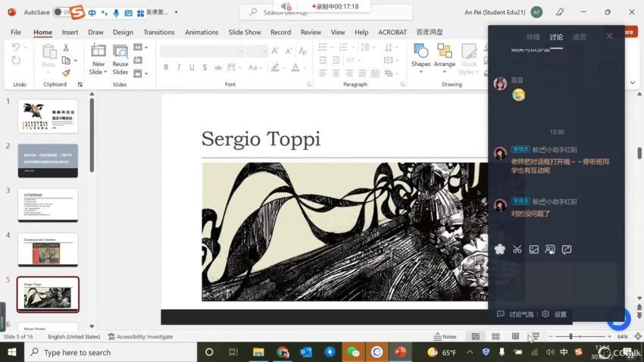Switch to Reading View icon
Viewport: 644px width, 362px height.
tap(515, 336)
